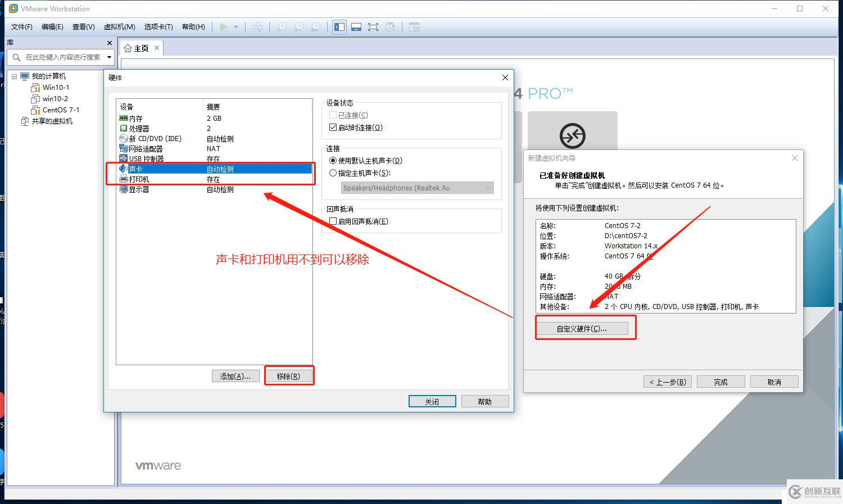This screenshot has width=843, height=504.
Task: Click the 取消 button in wizard
Action: (774, 382)
